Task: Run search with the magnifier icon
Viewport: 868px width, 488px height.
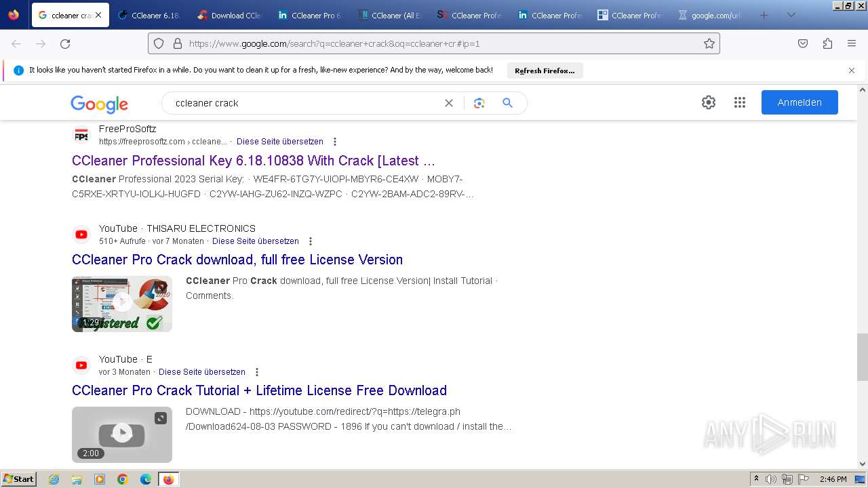Action: (x=507, y=103)
